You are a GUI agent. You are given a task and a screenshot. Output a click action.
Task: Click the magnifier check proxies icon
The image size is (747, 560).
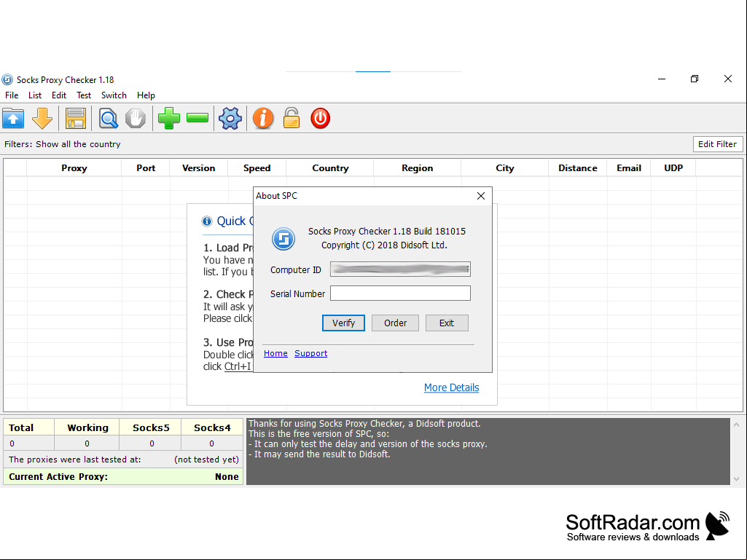coord(108,118)
